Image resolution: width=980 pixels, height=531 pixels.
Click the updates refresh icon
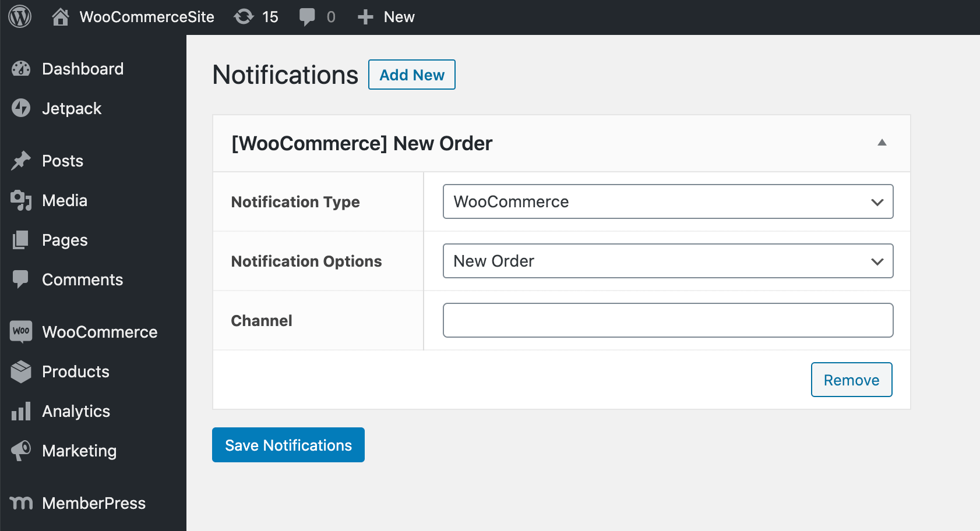[x=244, y=17]
